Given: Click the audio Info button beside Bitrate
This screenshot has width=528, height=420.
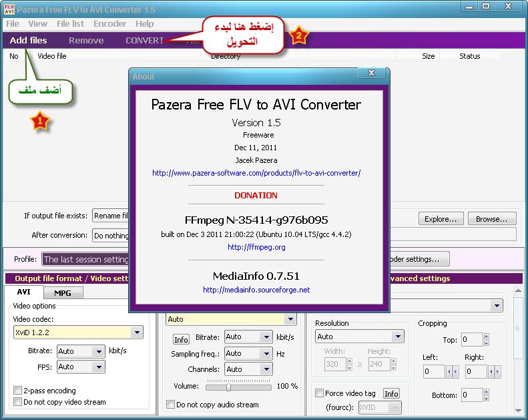Looking at the screenshot, I should (181, 339).
